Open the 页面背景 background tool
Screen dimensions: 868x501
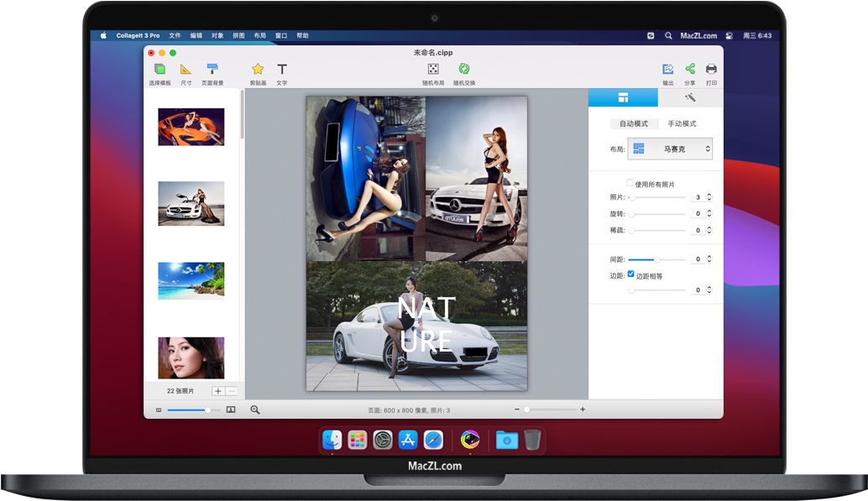[212, 74]
